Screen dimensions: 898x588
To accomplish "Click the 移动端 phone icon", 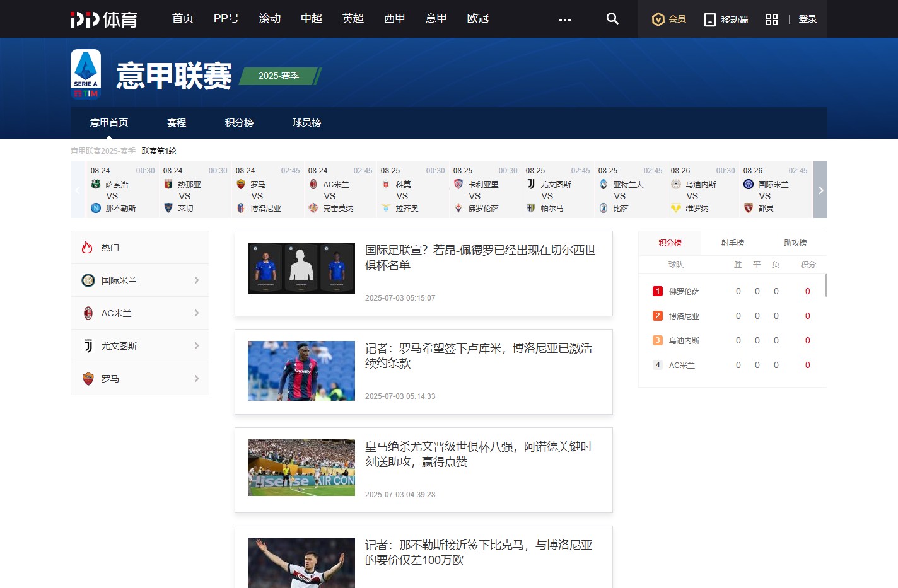I will 710,20.
